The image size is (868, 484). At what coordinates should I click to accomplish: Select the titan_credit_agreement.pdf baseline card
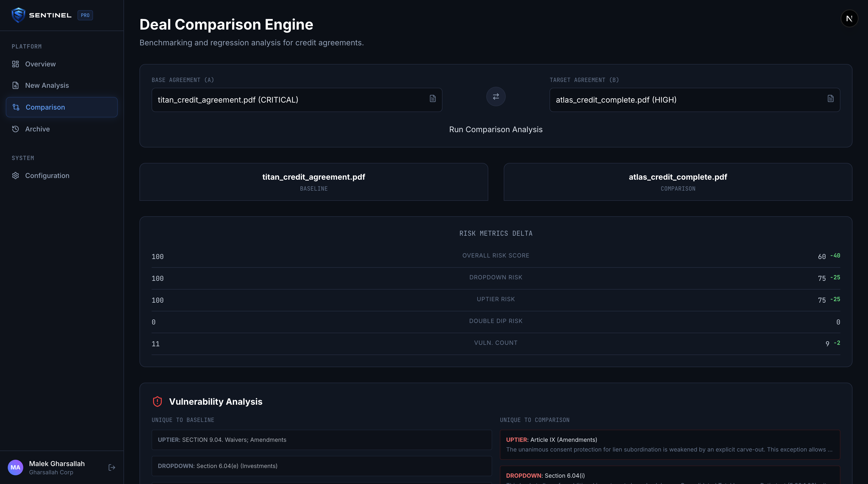[x=313, y=182]
